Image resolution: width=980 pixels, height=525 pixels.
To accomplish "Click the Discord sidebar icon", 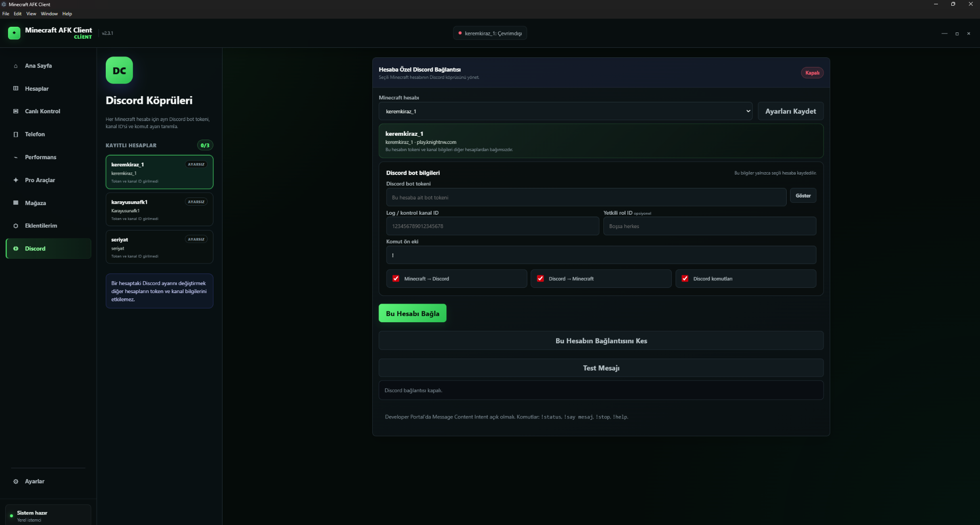I will 16,249.
